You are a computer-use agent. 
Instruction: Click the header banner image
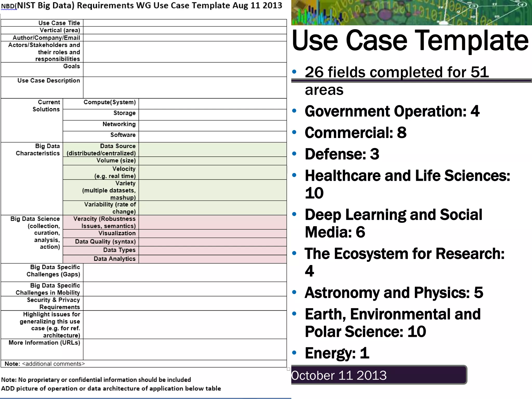pos(411,12)
